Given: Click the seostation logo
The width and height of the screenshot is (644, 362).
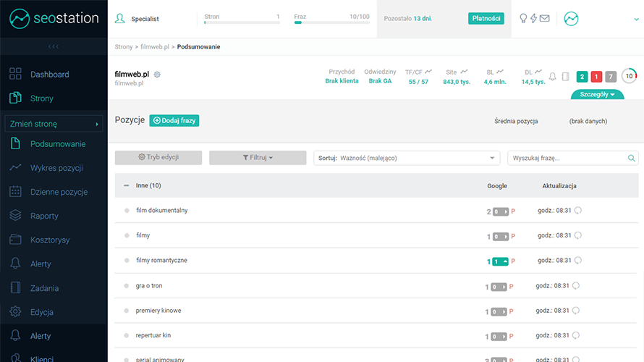Looking at the screenshot, I should pyautogui.click(x=54, y=19).
